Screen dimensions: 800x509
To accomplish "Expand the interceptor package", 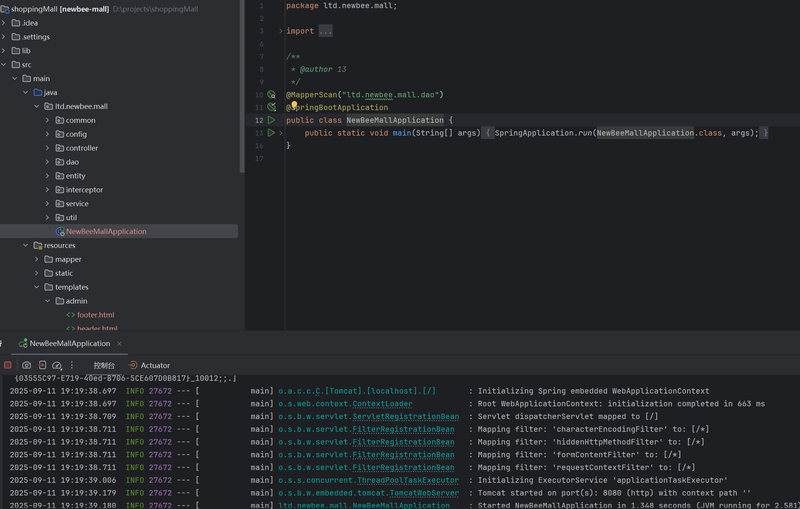I will click(47, 190).
